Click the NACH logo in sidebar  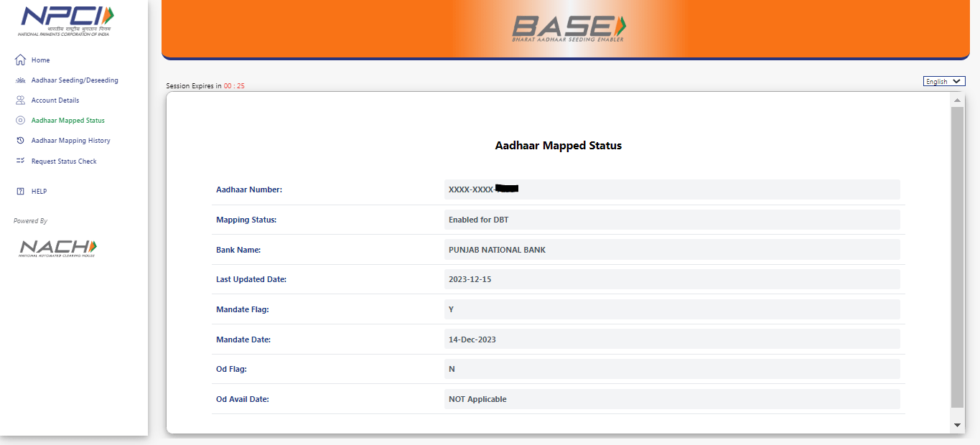point(57,248)
